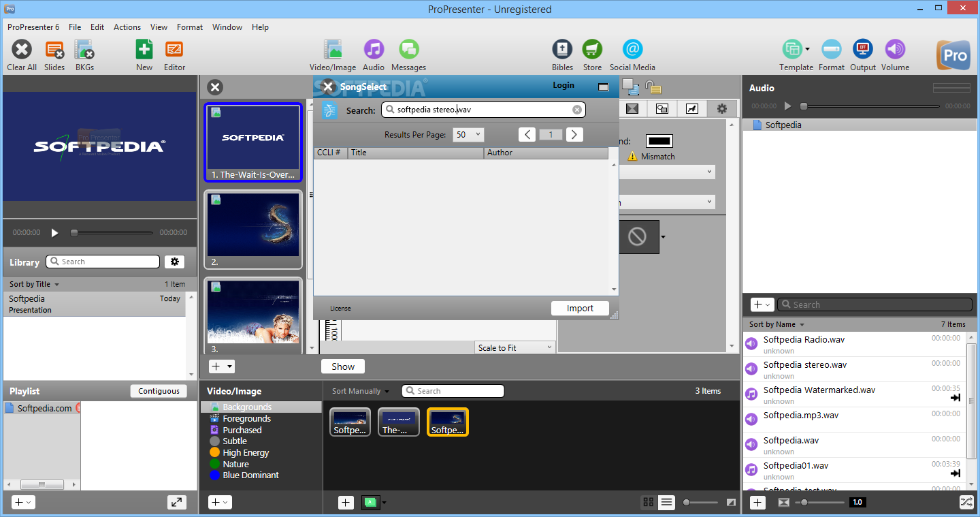Screen dimensions: 980x517
Task: Select the High Energy media category
Action: point(246,452)
